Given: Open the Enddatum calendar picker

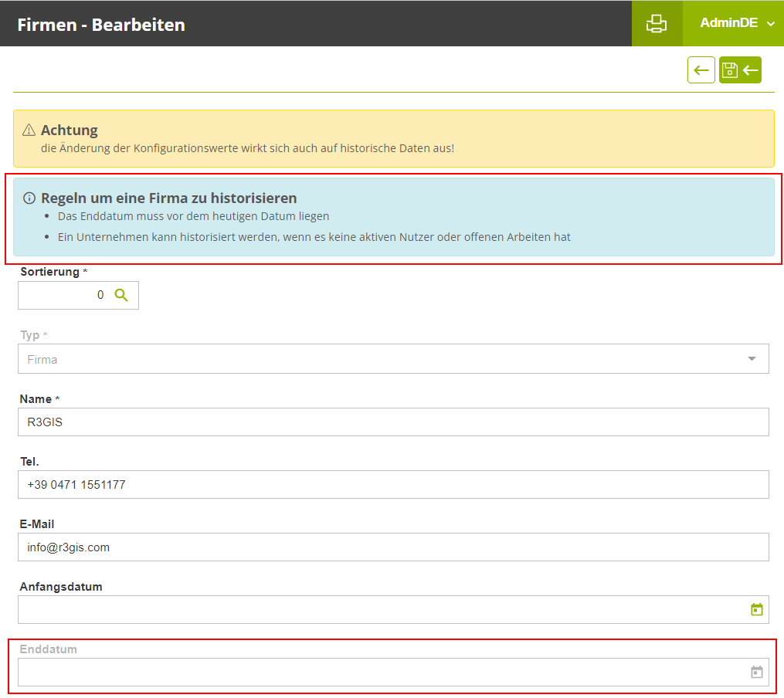Looking at the screenshot, I should click(756, 673).
